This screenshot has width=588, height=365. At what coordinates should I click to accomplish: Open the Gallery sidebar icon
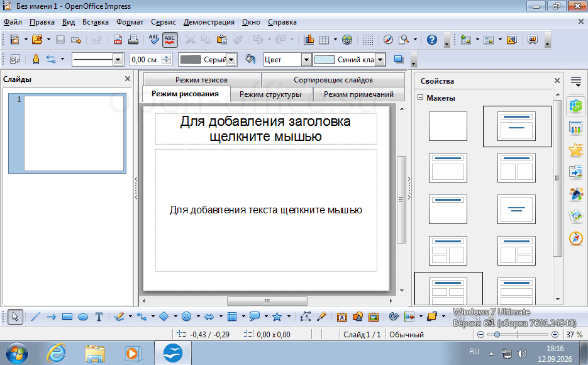[575, 216]
